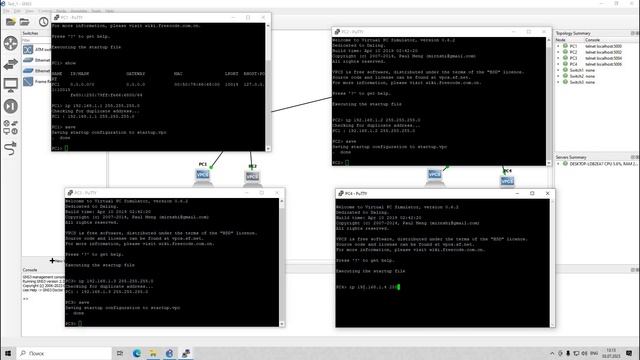Open the GNS3 app from the taskbar
Screen dimensions: 640x360
coord(169,353)
